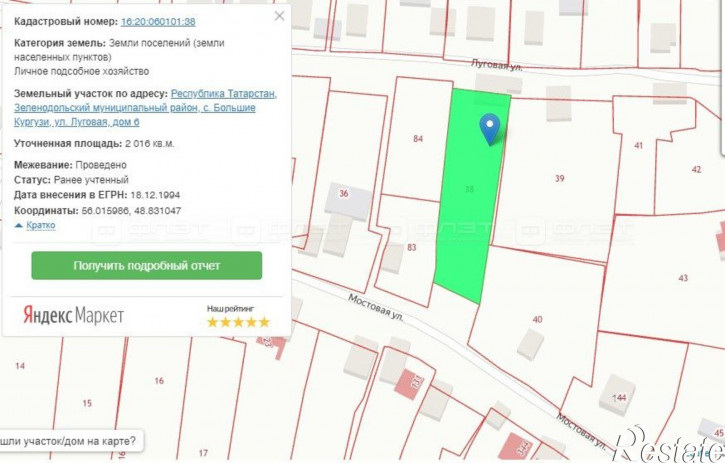The width and height of the screenshot is (725, 463).
Task: Select parcel 41 on the map
Action: 638,145
